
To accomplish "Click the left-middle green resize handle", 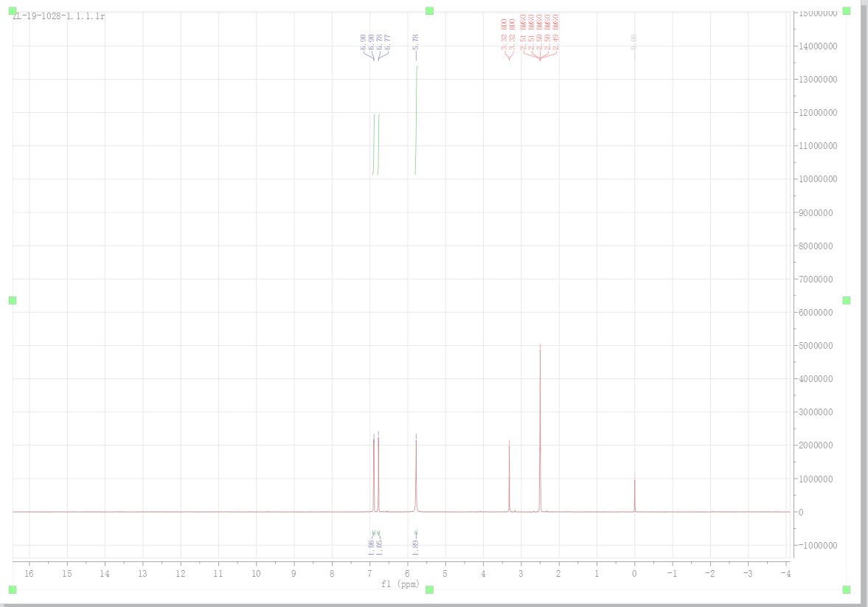I will click(12, 300).
